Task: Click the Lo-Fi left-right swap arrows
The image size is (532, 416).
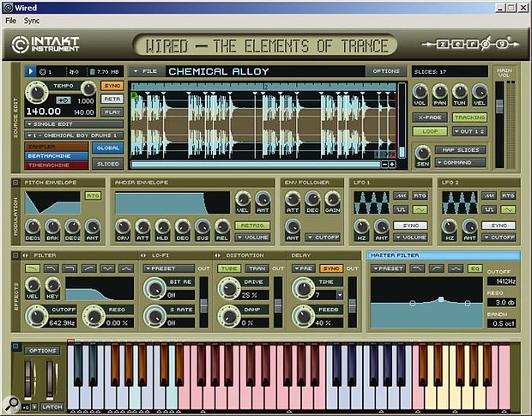Action: click(x=143, y=256)
